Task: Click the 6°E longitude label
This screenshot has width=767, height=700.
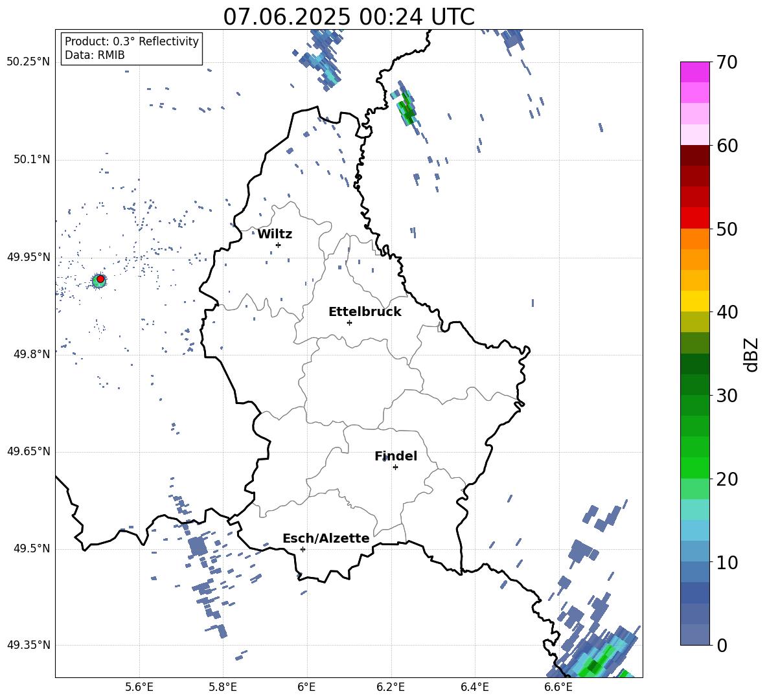Action: coord(306,687)
